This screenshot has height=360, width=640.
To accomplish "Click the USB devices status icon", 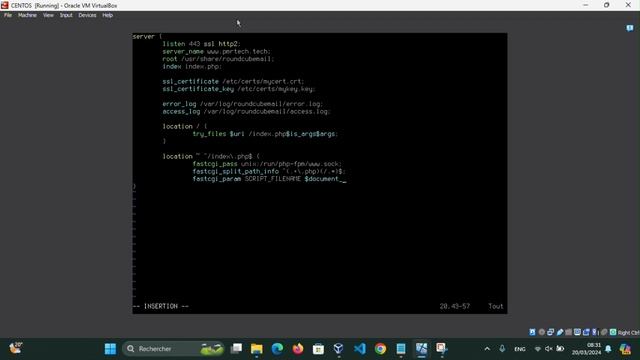I will pos(560,332).
